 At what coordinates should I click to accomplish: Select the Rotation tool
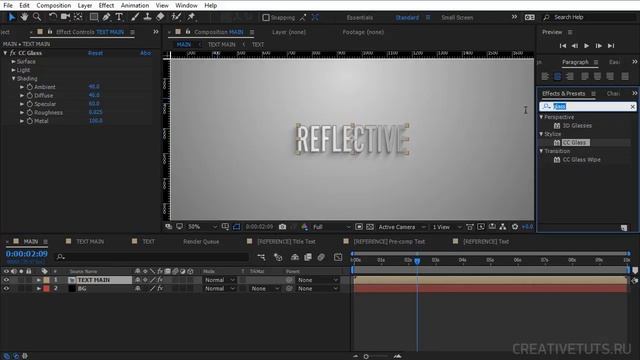[x=53, y=17]
